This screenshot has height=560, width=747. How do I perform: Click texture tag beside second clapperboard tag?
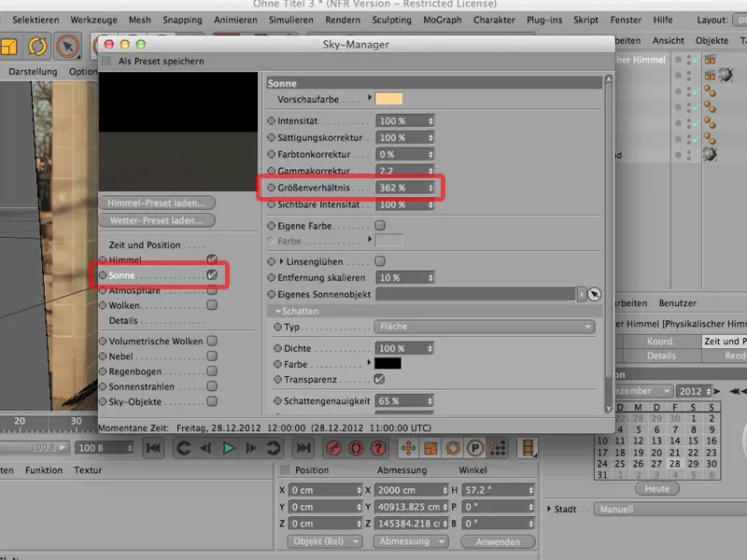click(x=726, y=75)
